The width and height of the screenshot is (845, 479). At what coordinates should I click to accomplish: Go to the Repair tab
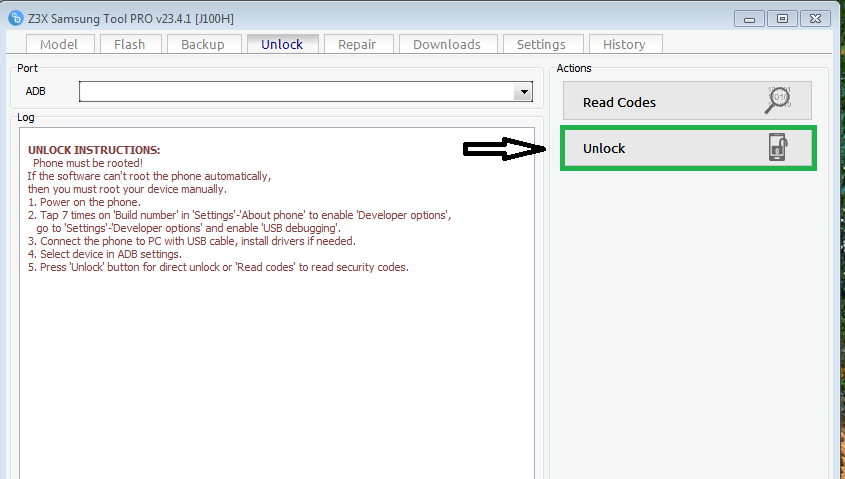pos(357,44)
